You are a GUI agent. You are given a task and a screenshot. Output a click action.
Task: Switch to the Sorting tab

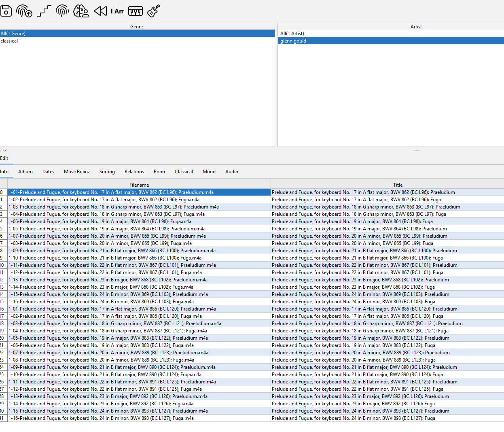tap(107, 172)
